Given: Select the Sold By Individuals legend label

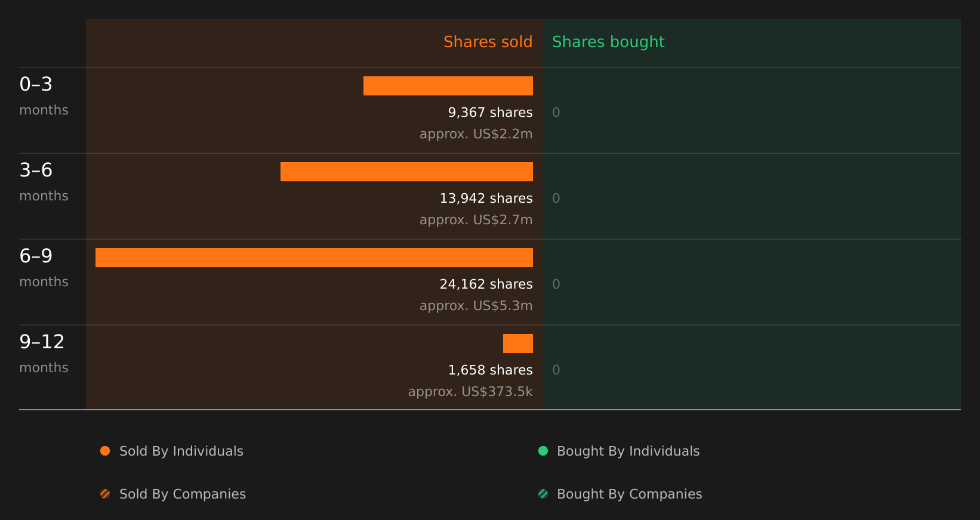Looking at the screenshot, I should pyautogui.click(x=181, y=451).
